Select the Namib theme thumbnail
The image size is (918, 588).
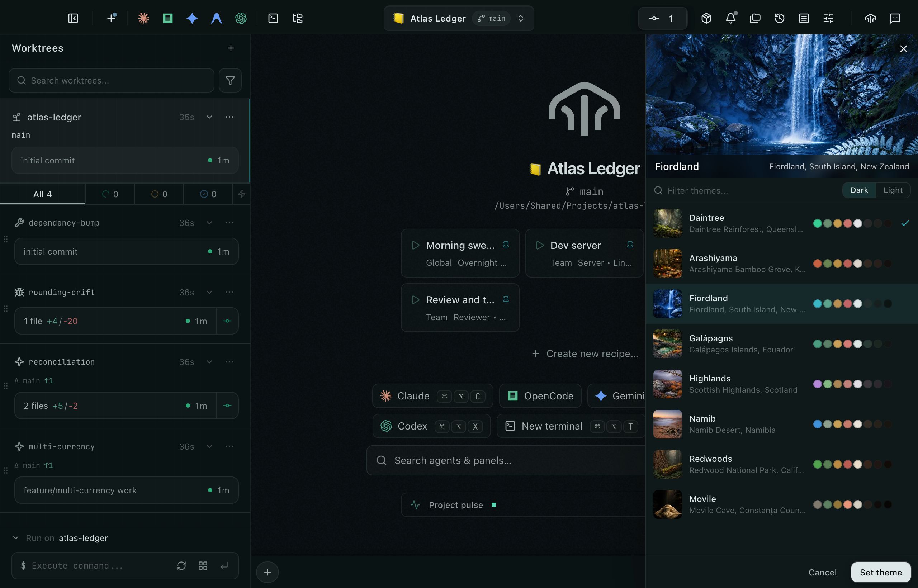point(667,424)
